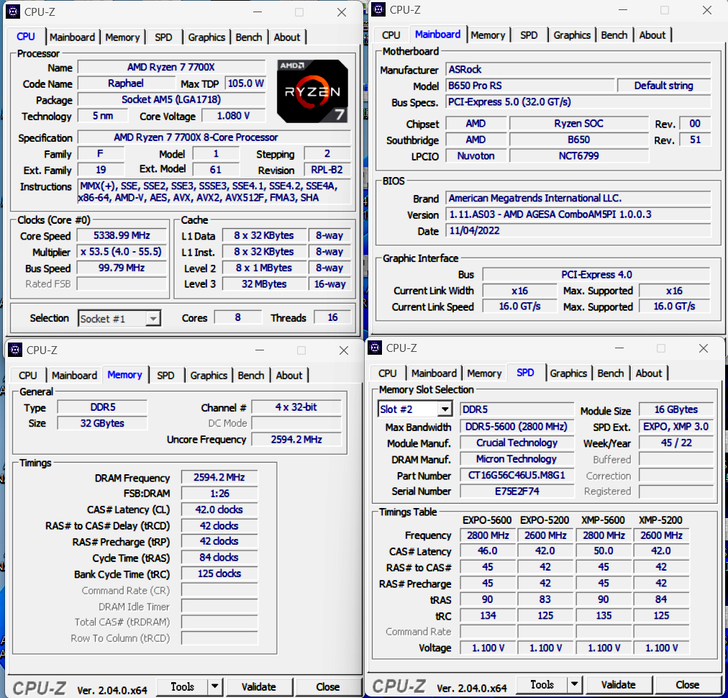Click the motherboard Model field B650 Pro RS

pos(530,85)
